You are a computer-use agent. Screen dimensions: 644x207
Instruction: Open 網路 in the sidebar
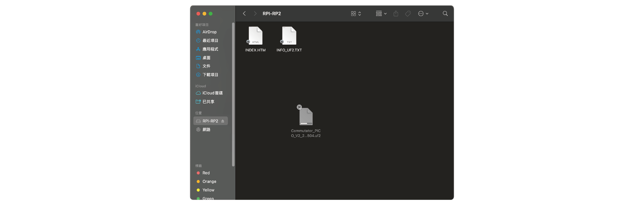[211, 129]
